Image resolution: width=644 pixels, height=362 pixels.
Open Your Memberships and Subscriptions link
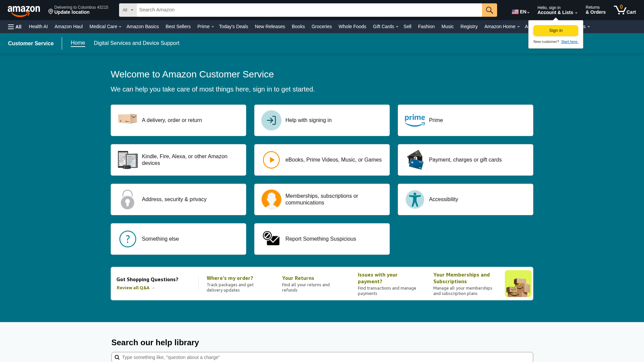[462, 278]
